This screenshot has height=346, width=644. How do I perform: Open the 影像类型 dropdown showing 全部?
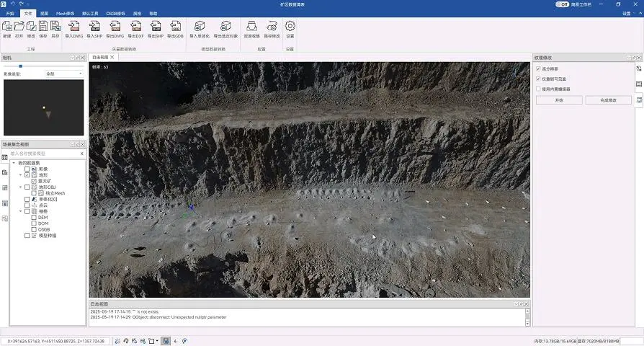tap(64, 74)
